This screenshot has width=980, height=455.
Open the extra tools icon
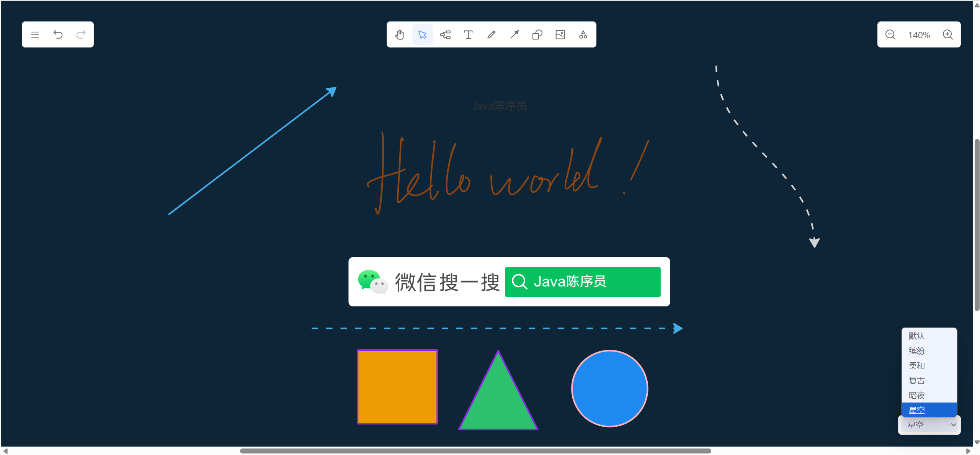pyautogui.click(x=583, y=35)
